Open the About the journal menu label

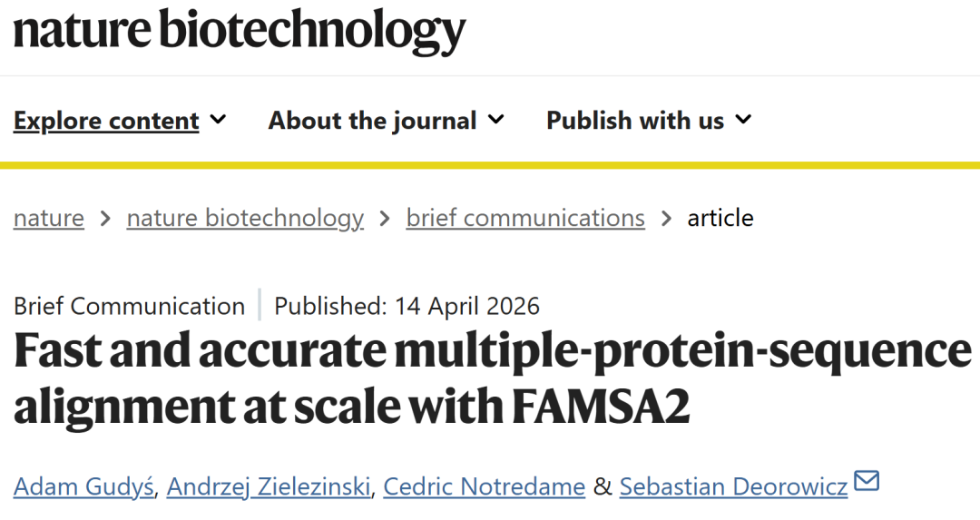tap(372, 121)
